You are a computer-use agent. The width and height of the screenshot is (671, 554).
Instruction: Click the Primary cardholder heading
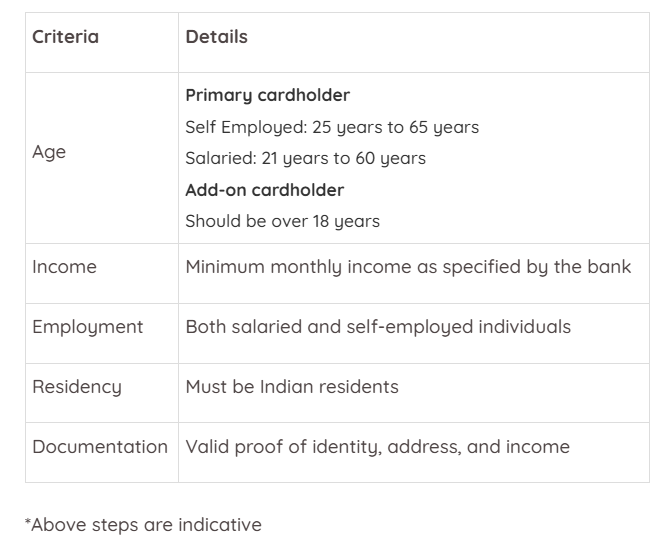click(267, 96)
